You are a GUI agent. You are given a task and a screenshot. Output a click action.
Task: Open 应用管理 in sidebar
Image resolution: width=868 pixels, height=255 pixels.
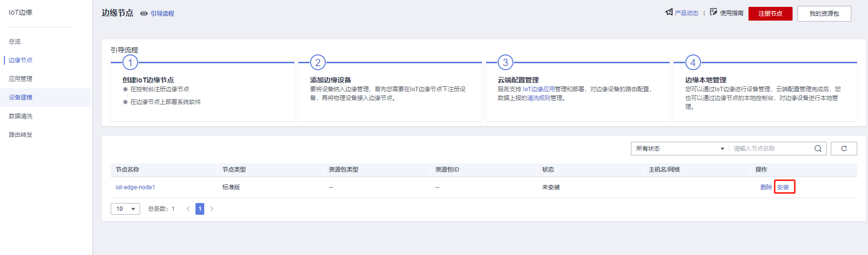(21, 79)
